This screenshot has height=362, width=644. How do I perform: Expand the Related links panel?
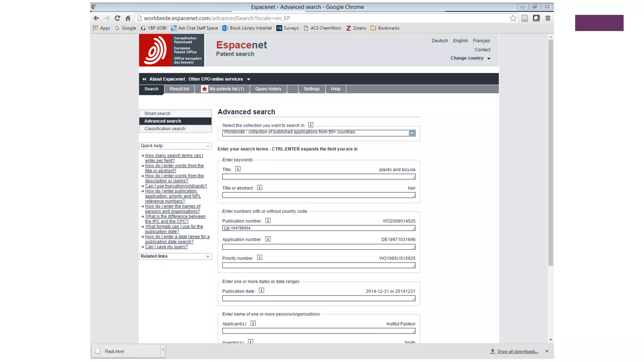point(208,256)
